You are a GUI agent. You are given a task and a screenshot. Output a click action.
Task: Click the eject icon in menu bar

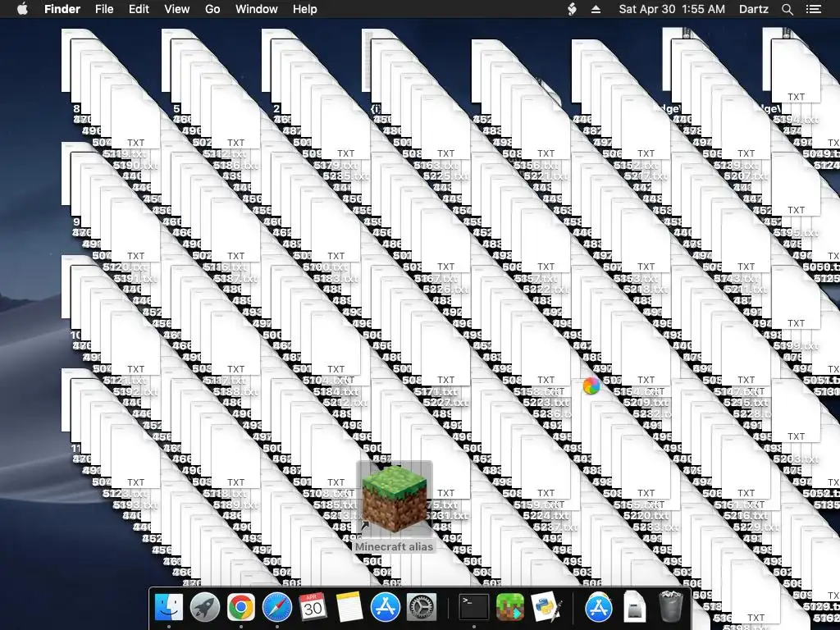pyautogui.click(x=596, y=9)
